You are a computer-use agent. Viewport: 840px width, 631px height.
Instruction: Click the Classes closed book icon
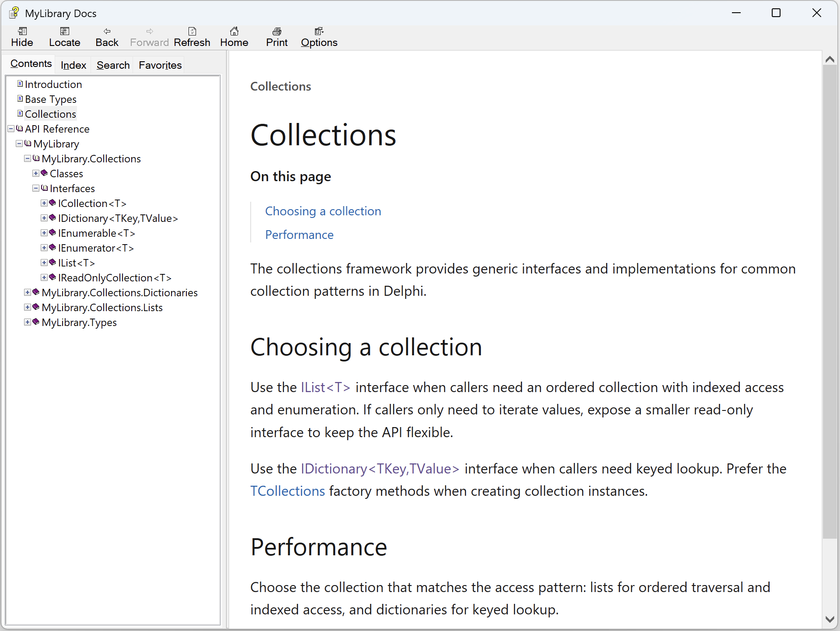44,173
